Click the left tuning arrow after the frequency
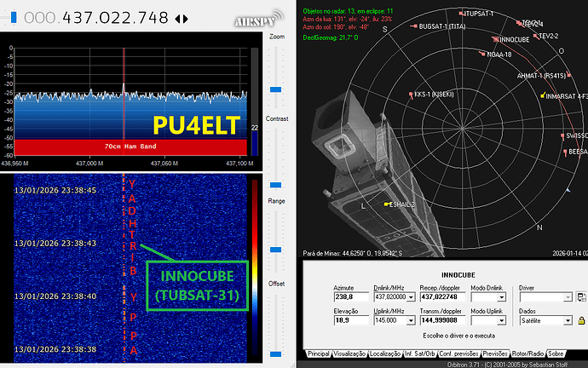The image size is (588, 368). pos(177,18)
